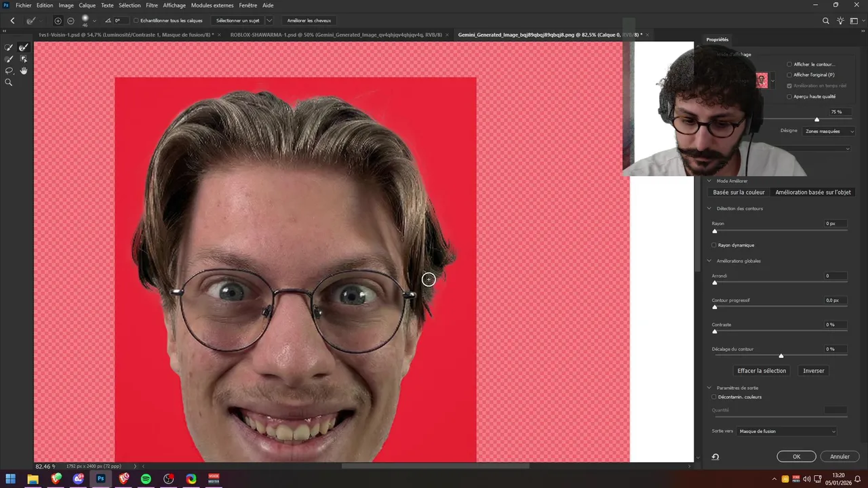868x488 pixels.
Task: Click the Contour progressif slider handle
Action: pos(715,307)
